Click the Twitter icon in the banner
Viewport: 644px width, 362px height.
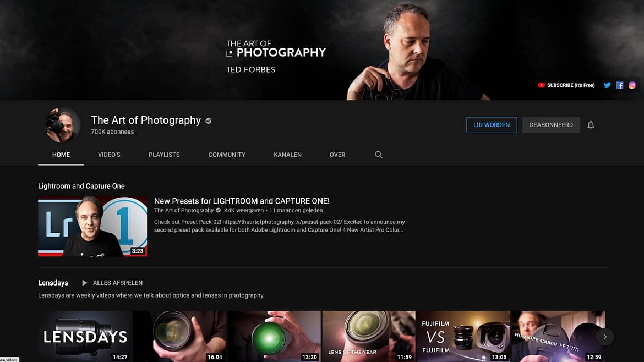pos(607,85)
